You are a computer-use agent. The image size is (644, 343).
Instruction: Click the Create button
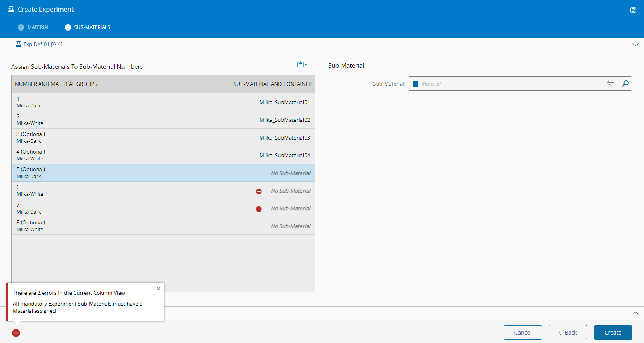pos(613,333)
